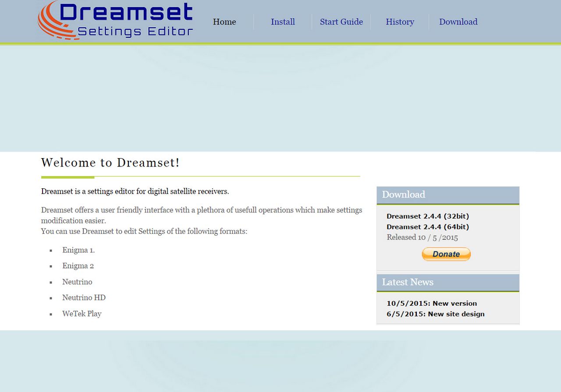Click the Latest News sidebar header
Viewport: 561px width, 392px height.
pos(448,283)
